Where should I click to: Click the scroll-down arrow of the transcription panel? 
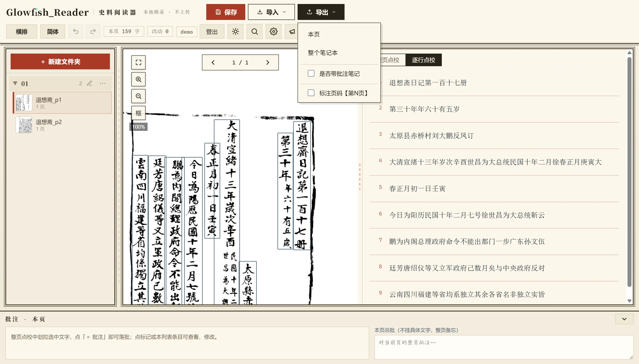click(x=629, y=301)
